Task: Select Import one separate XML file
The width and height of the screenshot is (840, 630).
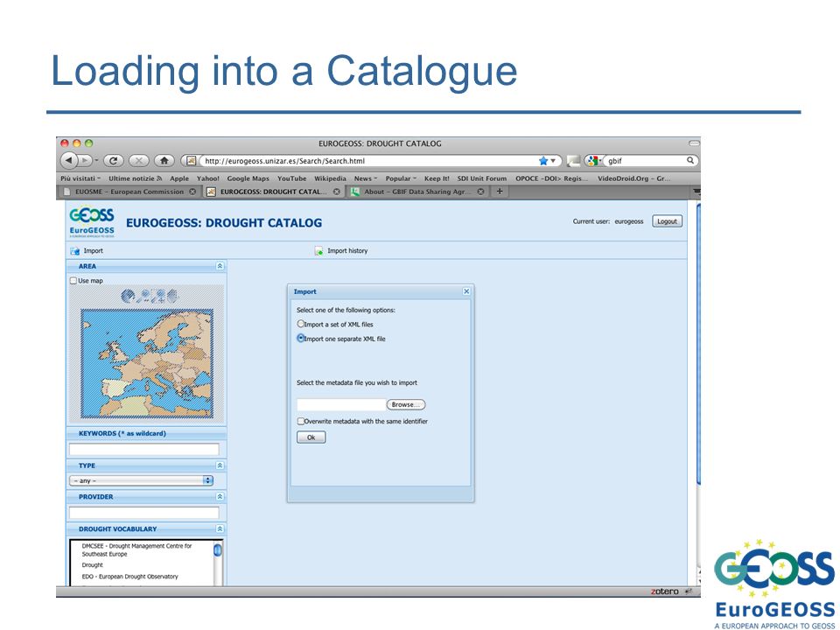Action: tap(300, 338)
